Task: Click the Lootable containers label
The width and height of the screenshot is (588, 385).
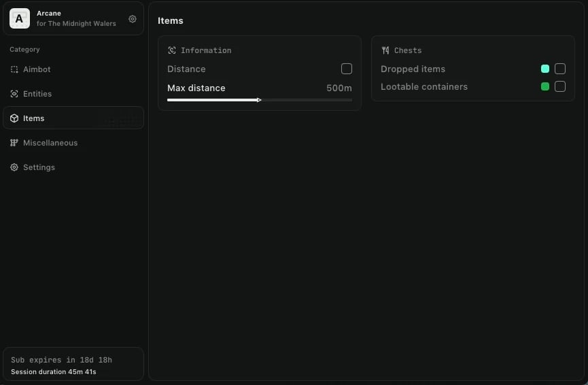Action: pos(423,86)
